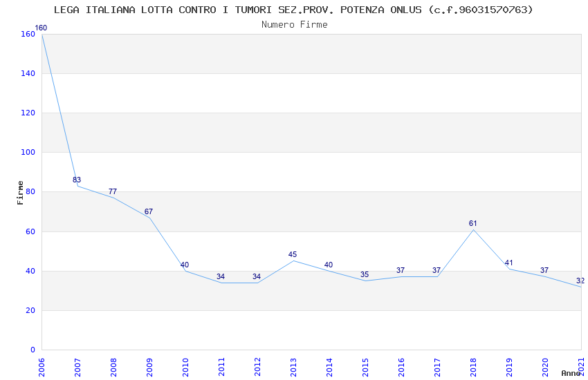
Task: Select the data label 77 for 2008
Action: (x=113, y=191)
